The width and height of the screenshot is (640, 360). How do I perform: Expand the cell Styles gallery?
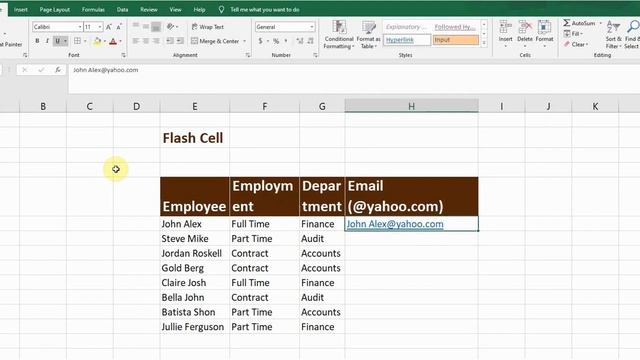[484, 42]
